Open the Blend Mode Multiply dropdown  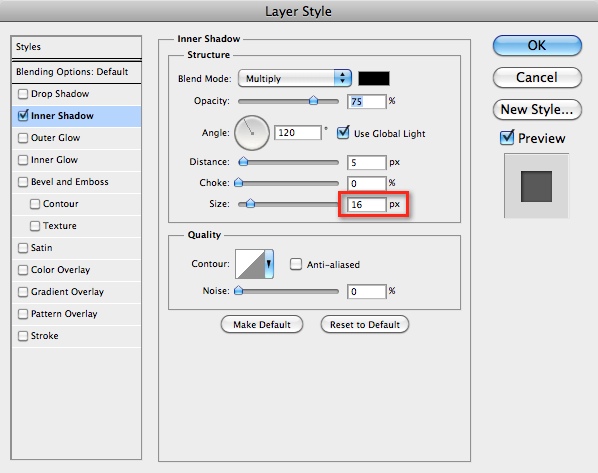(294, 78)
